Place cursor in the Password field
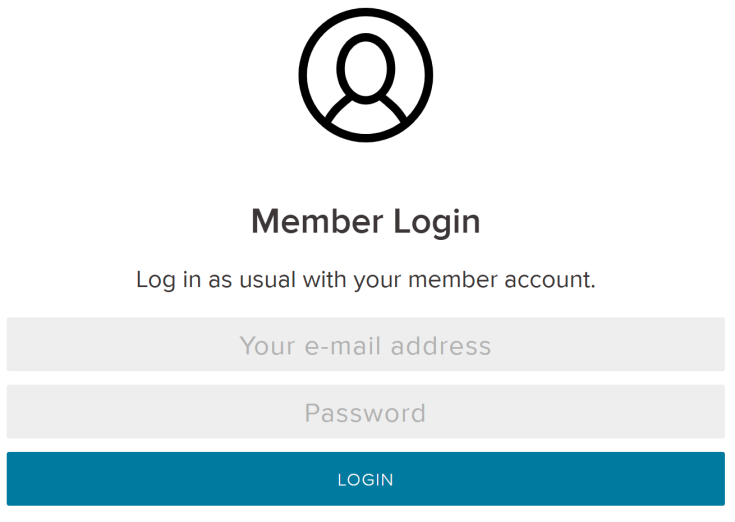 point(366,412)
